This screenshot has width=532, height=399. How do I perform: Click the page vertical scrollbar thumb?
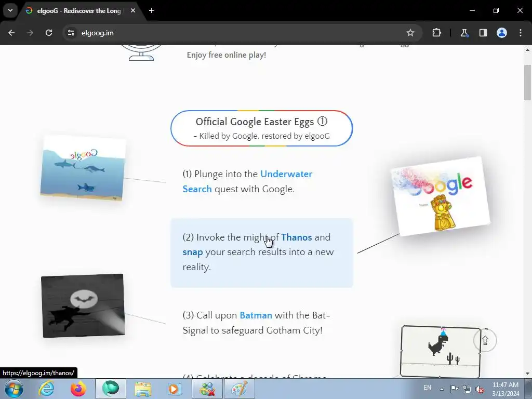point(527,83)
